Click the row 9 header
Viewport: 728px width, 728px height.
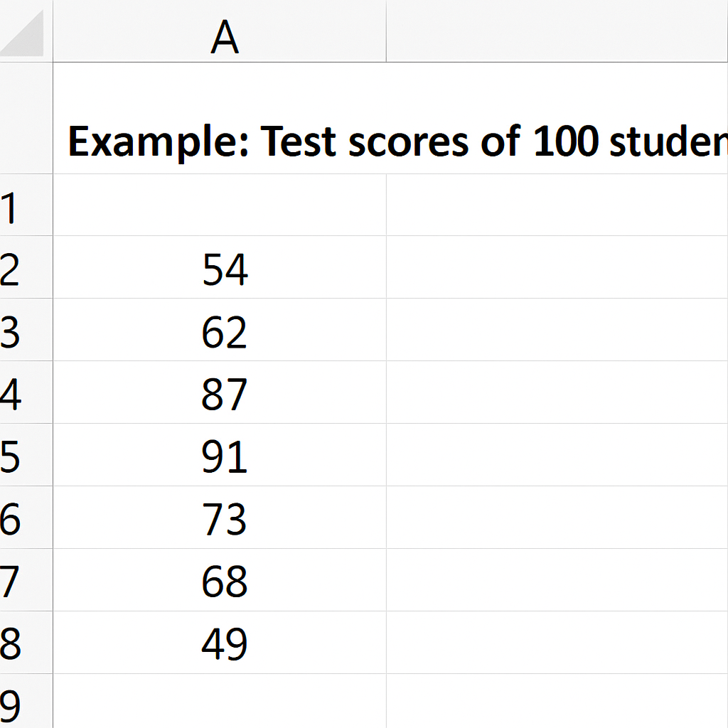click(14, 704)
